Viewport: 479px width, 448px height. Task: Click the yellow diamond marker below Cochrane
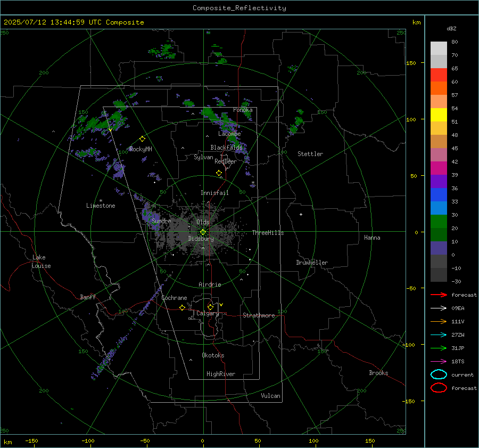coord(182,307)
